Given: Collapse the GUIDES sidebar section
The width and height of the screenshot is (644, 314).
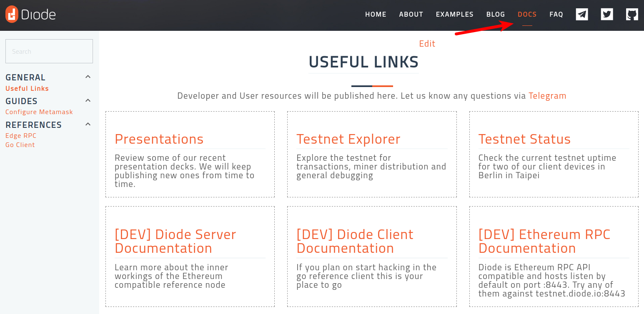Looking at the screenshot, I should (88, 101).
